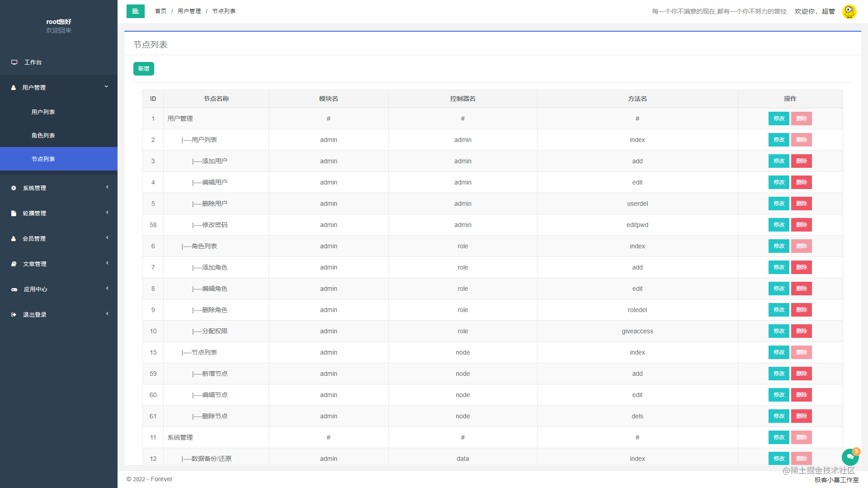Viewport: 868px width, 488px height.
Task: Click 删除 for the 删除用户 row
Action: [802, 204]
